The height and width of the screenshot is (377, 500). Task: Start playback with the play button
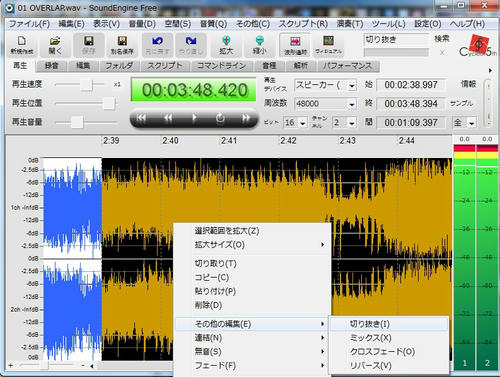[x=194, y=118]
